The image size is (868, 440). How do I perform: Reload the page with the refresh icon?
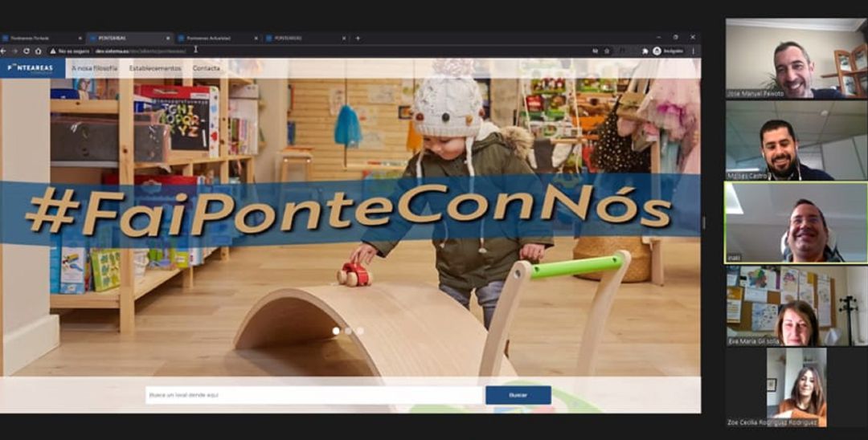click(x=27, y=51)
